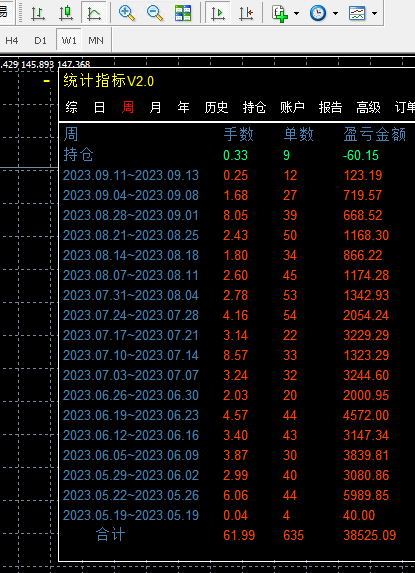Viewport: 415px width, 573px height.
Task: Click the 38525.09 total profit value
Action: pos(370,535)
